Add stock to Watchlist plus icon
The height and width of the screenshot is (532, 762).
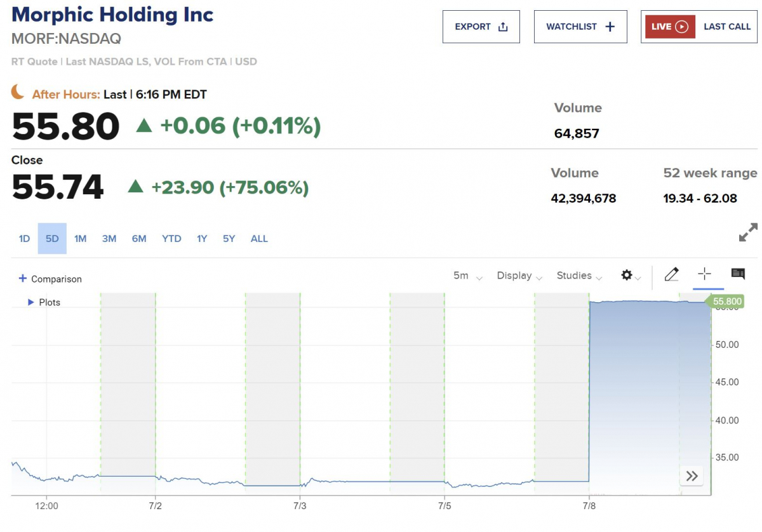pyautogui.click(x=610, y=27)
